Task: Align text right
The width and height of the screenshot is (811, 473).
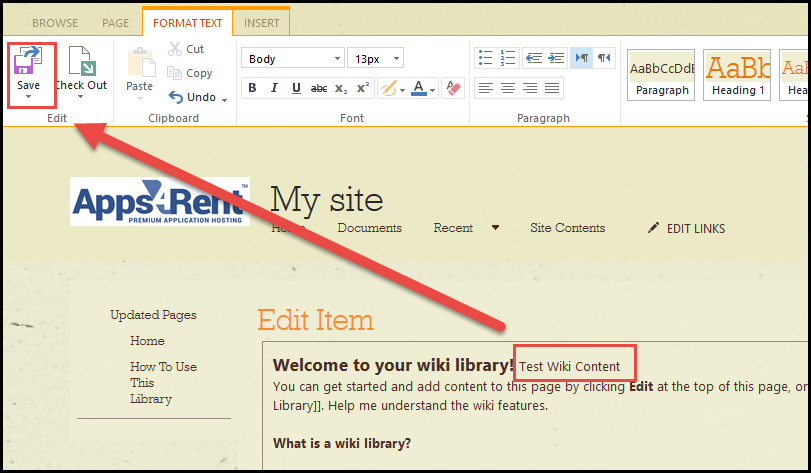Action: pos(530,88)
